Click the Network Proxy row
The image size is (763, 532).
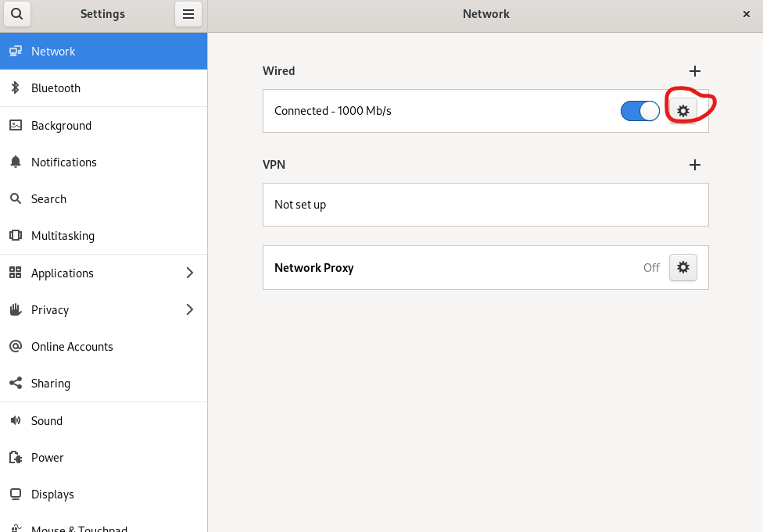click(x=485, y=267)
